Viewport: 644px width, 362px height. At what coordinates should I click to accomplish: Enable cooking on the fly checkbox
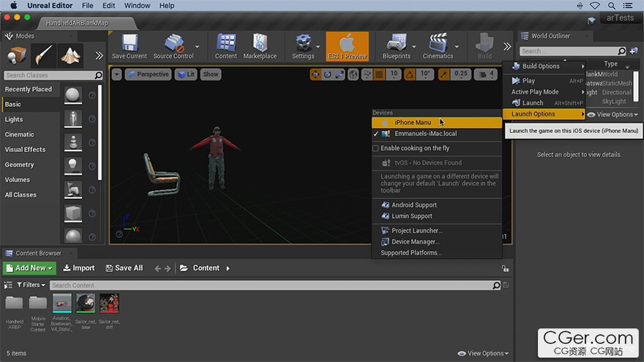tap(375, 148)
